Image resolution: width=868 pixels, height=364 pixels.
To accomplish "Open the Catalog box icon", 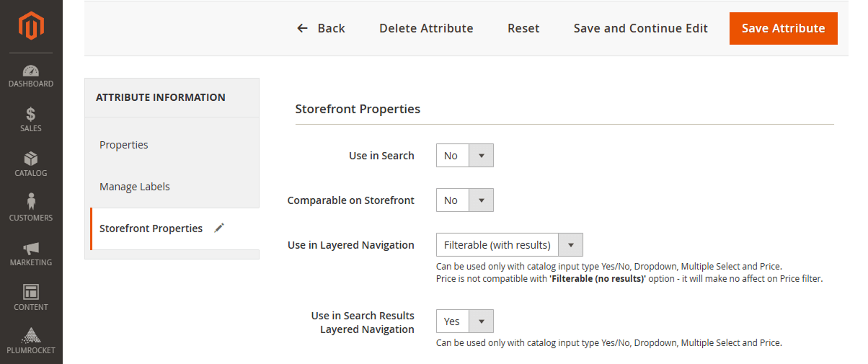I will click(31, 159).
